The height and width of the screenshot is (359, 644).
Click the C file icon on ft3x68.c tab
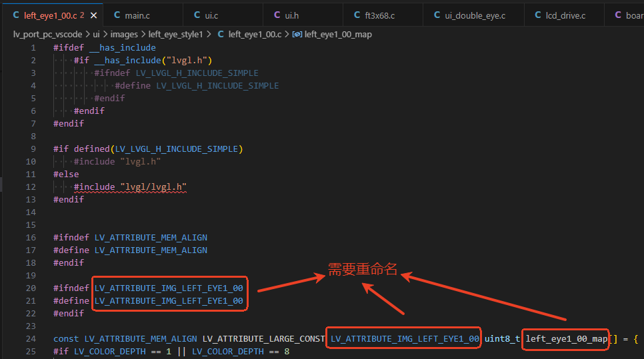coord(357,15)
